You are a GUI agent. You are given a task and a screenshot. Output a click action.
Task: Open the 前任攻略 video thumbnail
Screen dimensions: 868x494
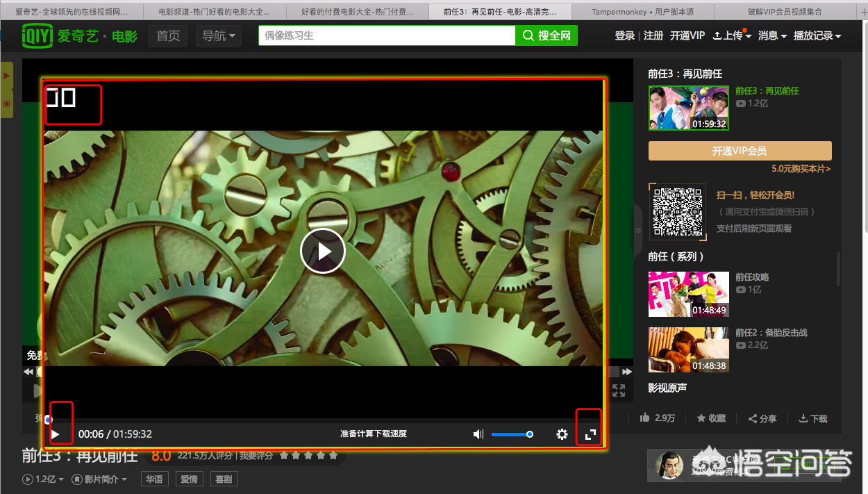click(x=688, y=294)
